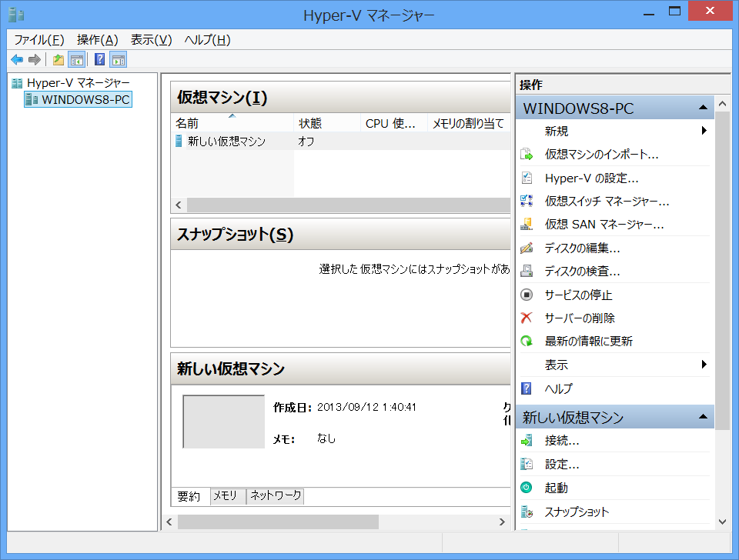Click the VM list scroll left arrow
Screen dimensions: 739x560
(179, 205)
